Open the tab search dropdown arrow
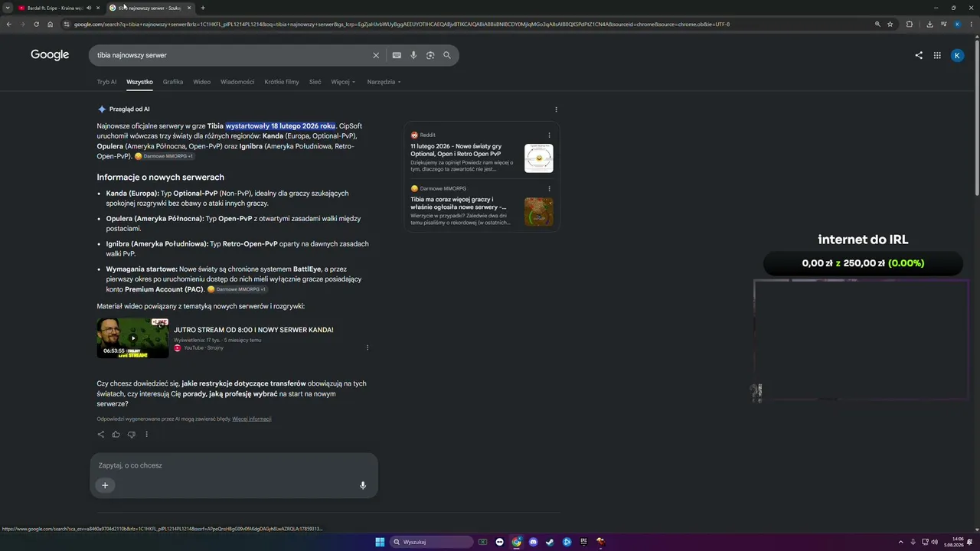This screenshot has width=980, height=551. point(8,8)
